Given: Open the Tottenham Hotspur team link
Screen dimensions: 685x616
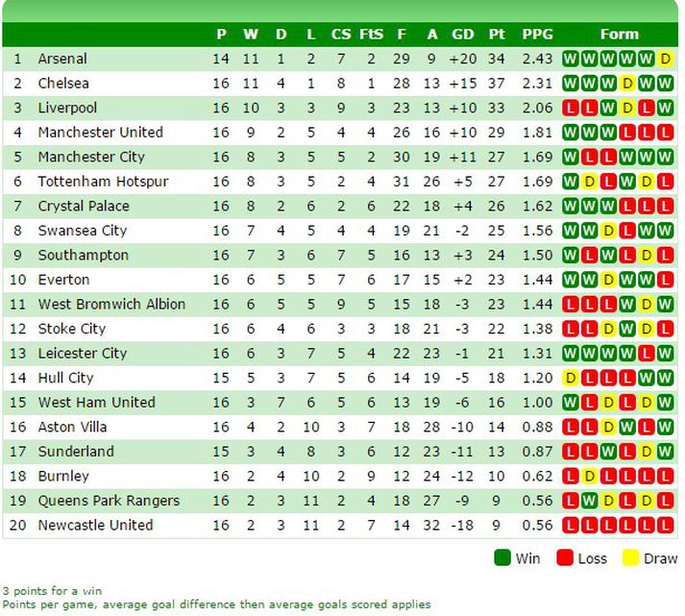Looking at the screenshot, I should 103,182.
